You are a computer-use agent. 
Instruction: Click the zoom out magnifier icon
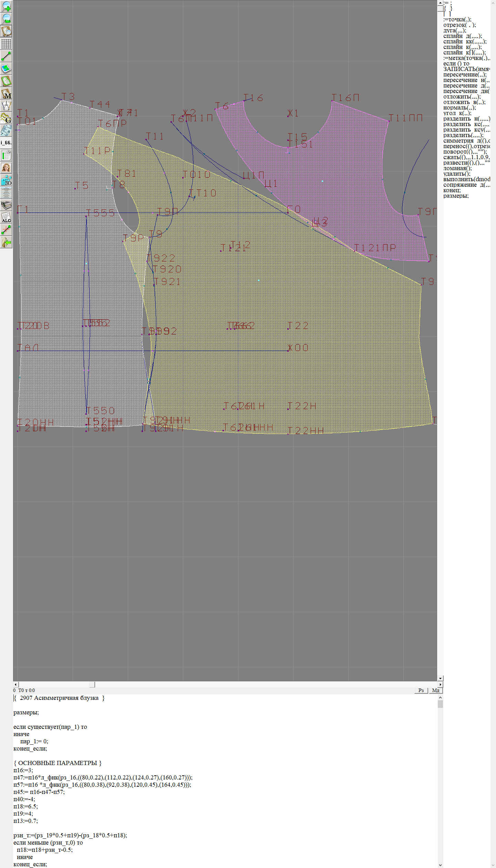click(6, 19)
